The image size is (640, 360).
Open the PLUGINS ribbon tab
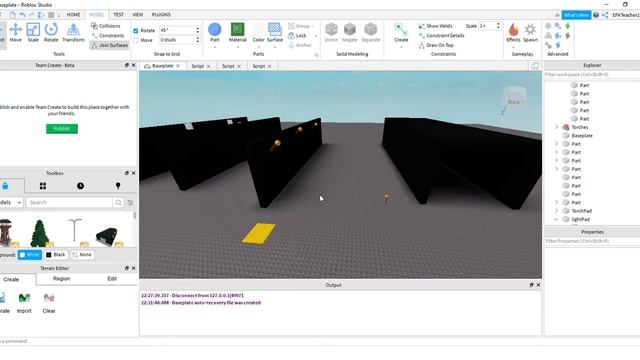point(161,15)
